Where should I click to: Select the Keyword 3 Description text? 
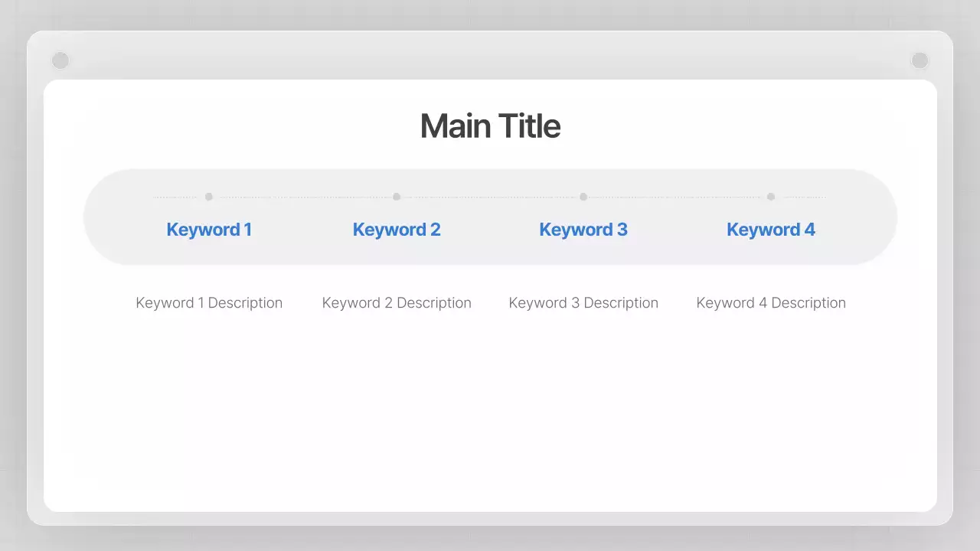[583, 303]
